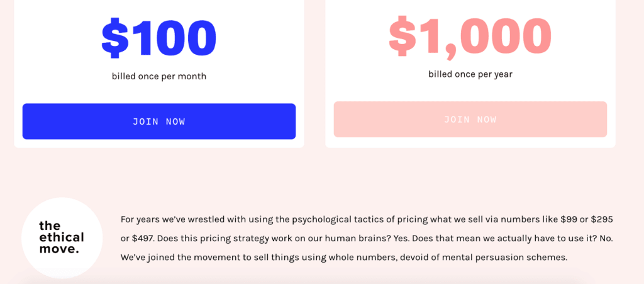Click the ethical move circular logo
Image resolution: width=644 pixels, height=284 pixels.
click(62, 238)
